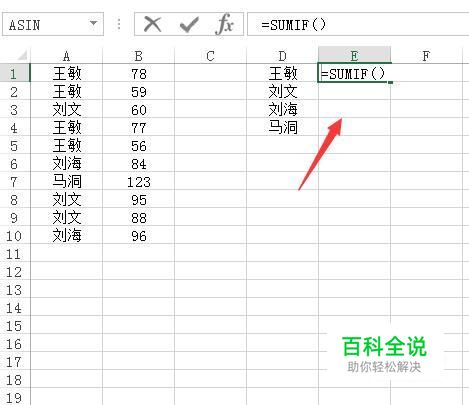Click cell E1 showing =SUMIF()
This screenshot has width=469, height=405.
pyautogui.click(x=354, y=73)
